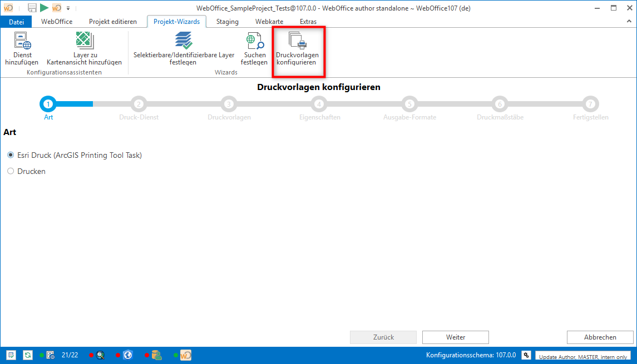The width and height of the screenshot is (637, 364).
Task: Open the Extras ribbon tab
Action: pos(308,22)
